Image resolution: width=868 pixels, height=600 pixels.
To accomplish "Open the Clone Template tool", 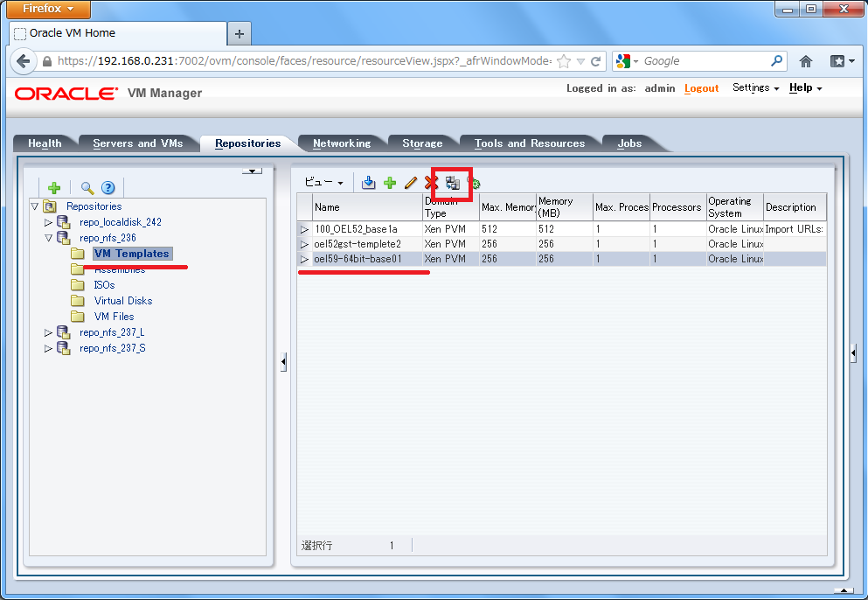I will tap(451, 183).
